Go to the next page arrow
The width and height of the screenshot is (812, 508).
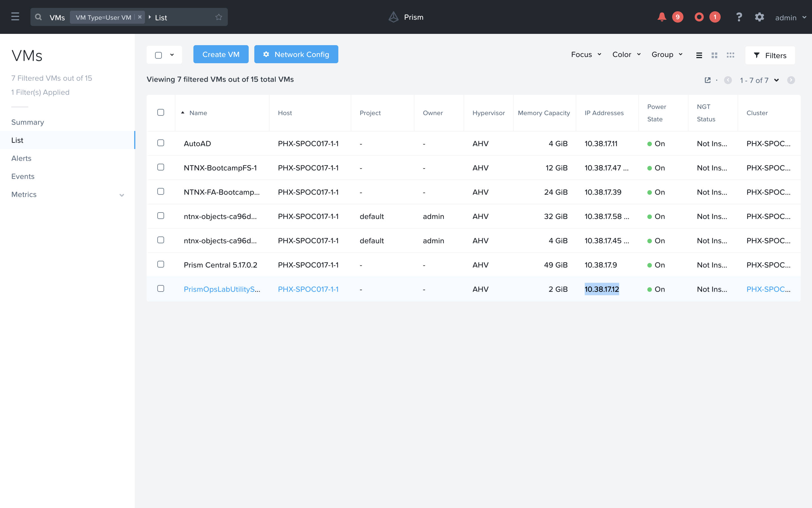point(791,80)
